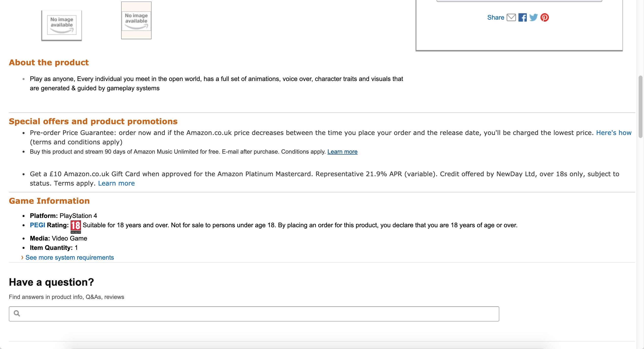Share the product on Facebook

click(522, 17)
